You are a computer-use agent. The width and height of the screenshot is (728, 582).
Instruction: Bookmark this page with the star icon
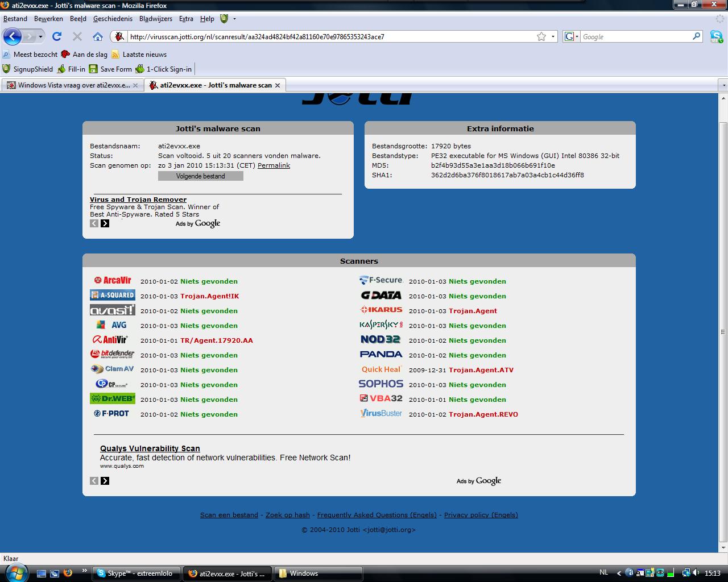(541, 36)
